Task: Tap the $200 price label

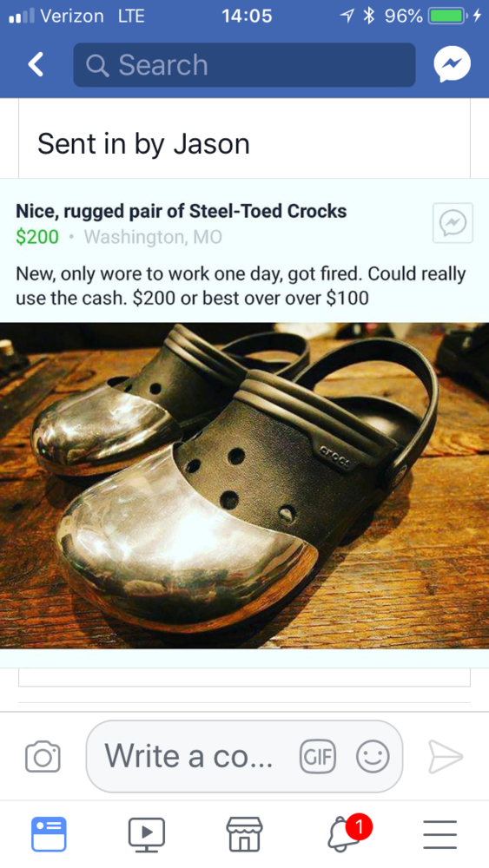Action: click(x=37, y=237)
